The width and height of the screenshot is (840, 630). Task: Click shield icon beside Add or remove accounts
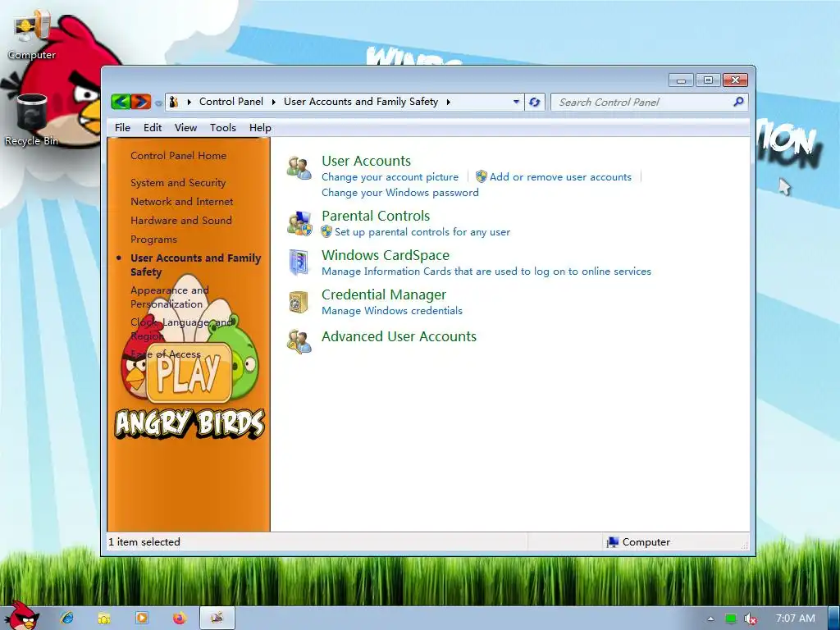[481, 176]
